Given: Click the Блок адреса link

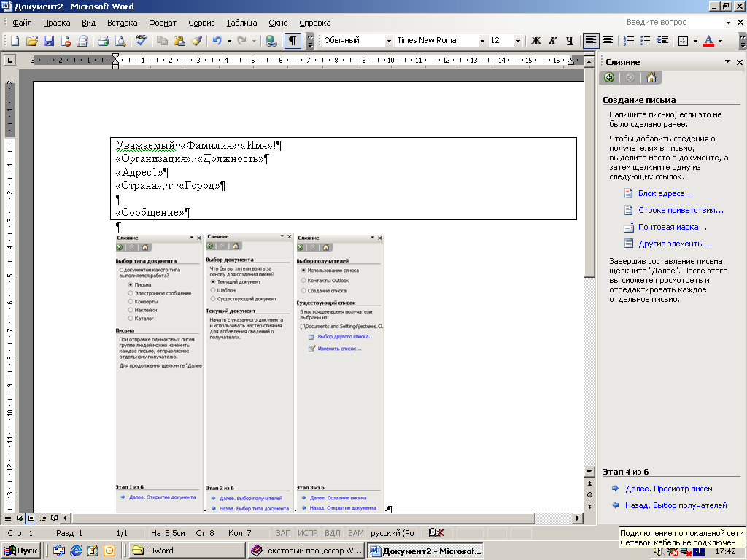Looking at the screenshot, I should click(665, 193).
